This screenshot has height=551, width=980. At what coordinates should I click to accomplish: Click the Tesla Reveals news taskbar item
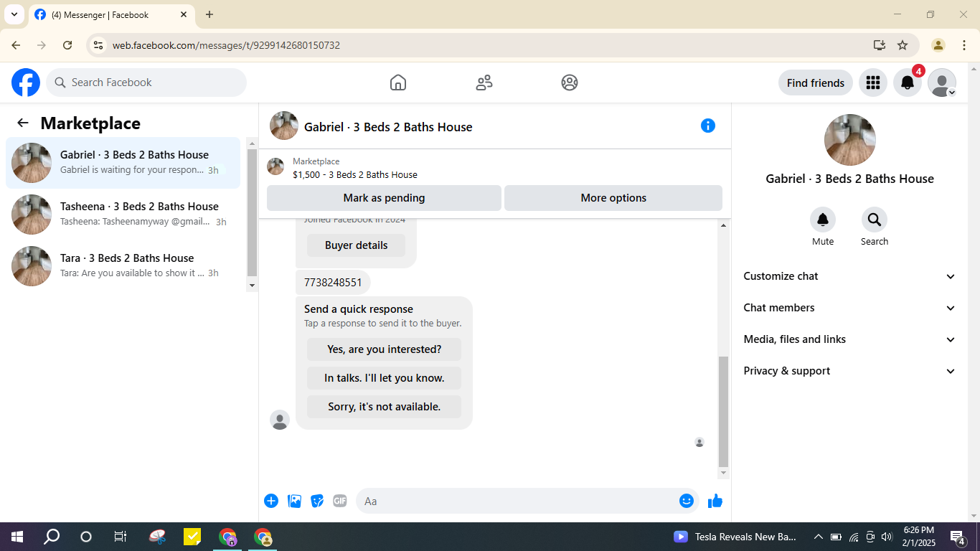(x=735, y=537)
